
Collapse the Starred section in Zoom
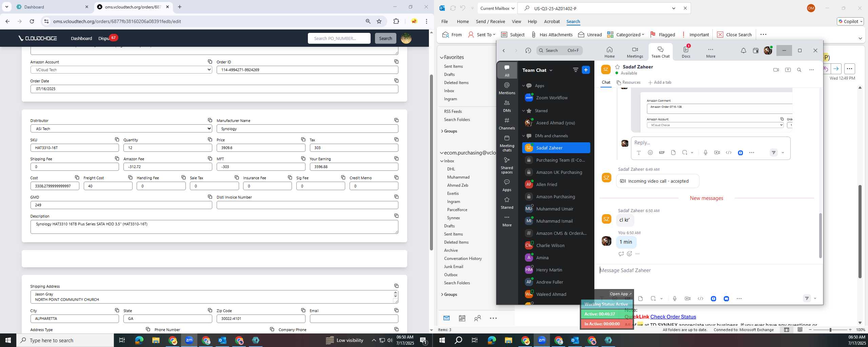pos(524,111)
